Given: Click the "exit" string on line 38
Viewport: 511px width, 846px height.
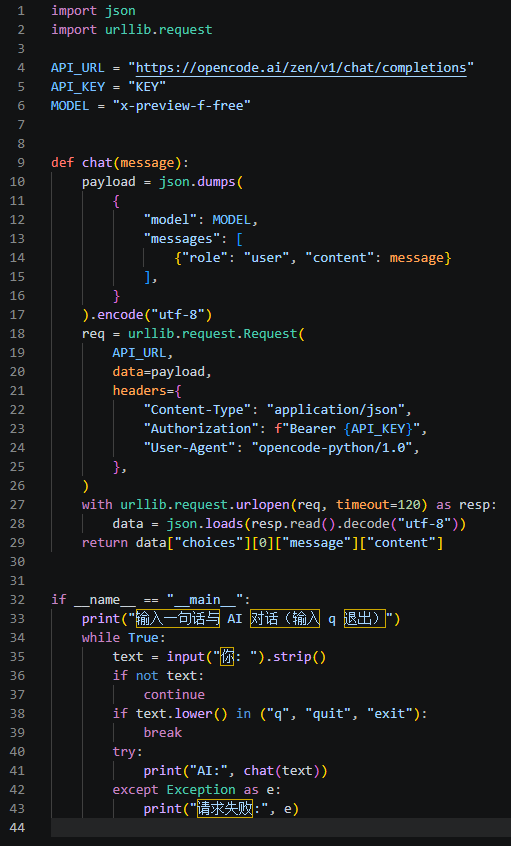Looking at the screenshot, I should pyautogui.click(x=390, y=713).
